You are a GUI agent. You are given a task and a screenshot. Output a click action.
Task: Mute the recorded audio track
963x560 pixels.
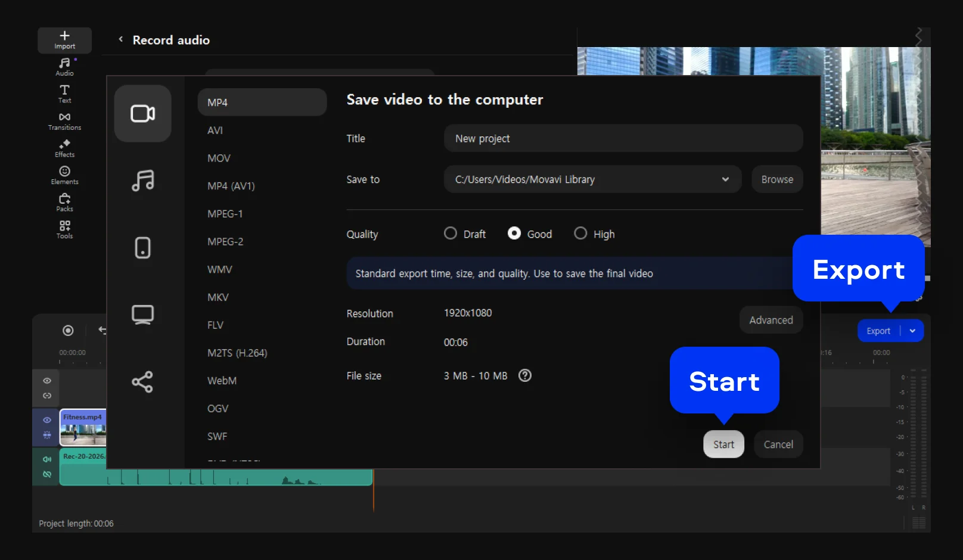coord(47,459)
